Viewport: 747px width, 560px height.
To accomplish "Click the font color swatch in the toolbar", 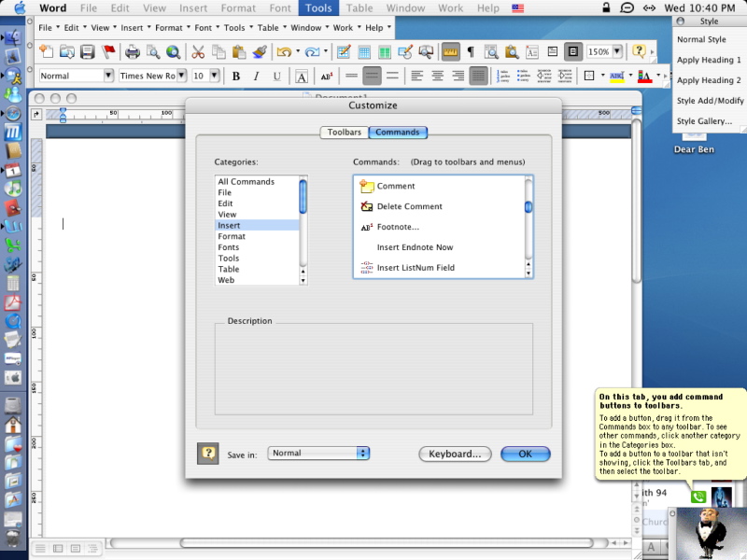I will [644, 77].
